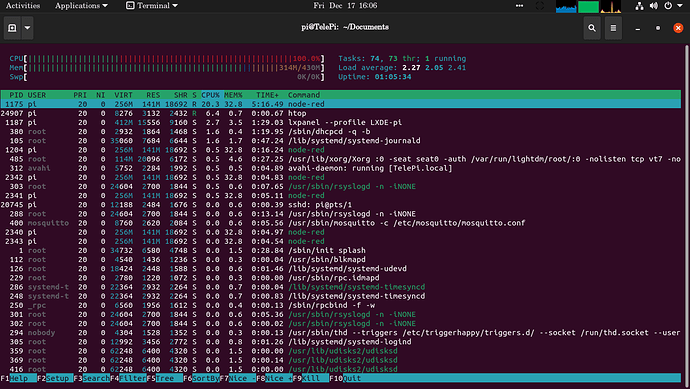Click F7 Nice - to lower niceness
Viewport: 690px width, 389px height.
click(238, 378)
